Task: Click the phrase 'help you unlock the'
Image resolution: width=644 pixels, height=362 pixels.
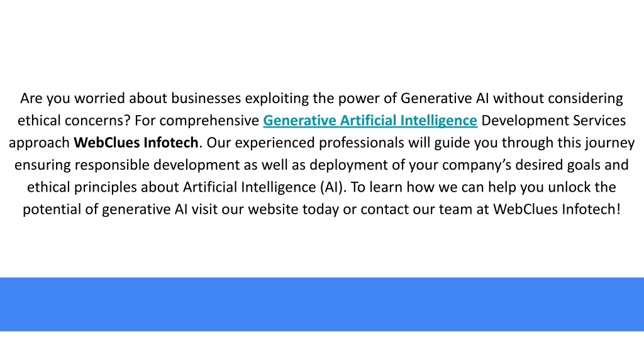Action: [x=552, y=187]
